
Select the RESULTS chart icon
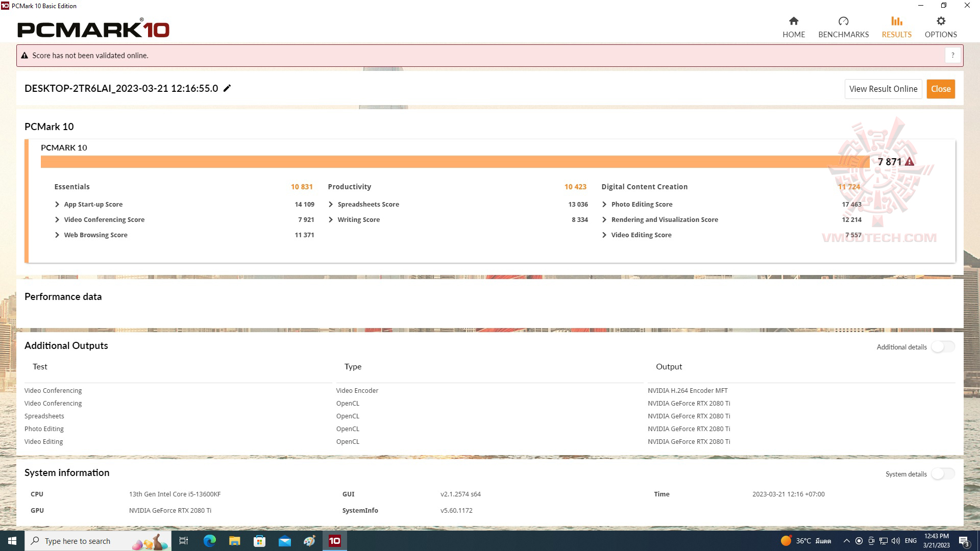[896, 21]
